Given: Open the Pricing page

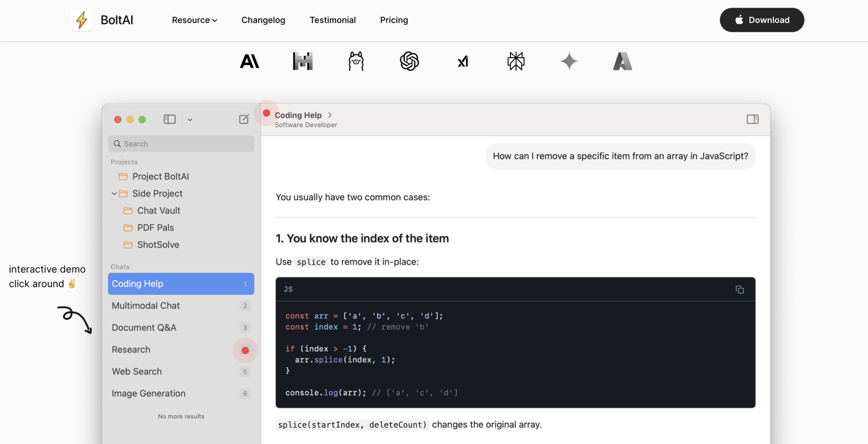Looking at the screenshot, I should (x=394, y=20).
